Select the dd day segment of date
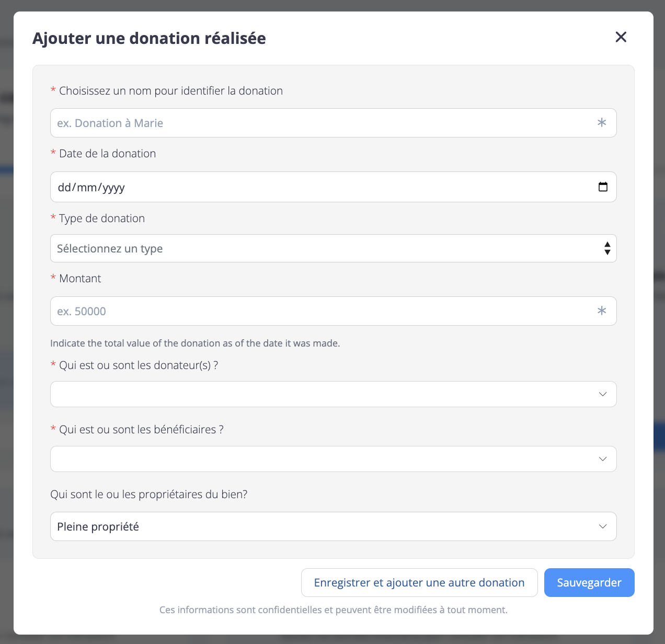665x644 pixels. click(64, 187)
